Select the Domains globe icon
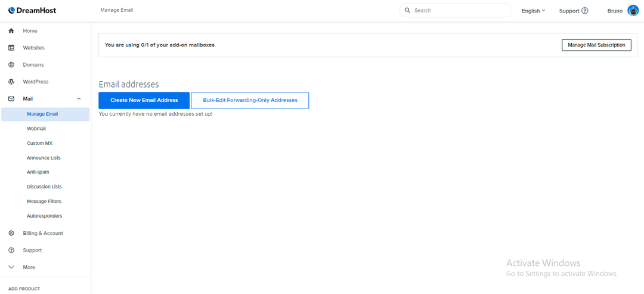This screenshot has height=294, width=644. tap(11, 65)
